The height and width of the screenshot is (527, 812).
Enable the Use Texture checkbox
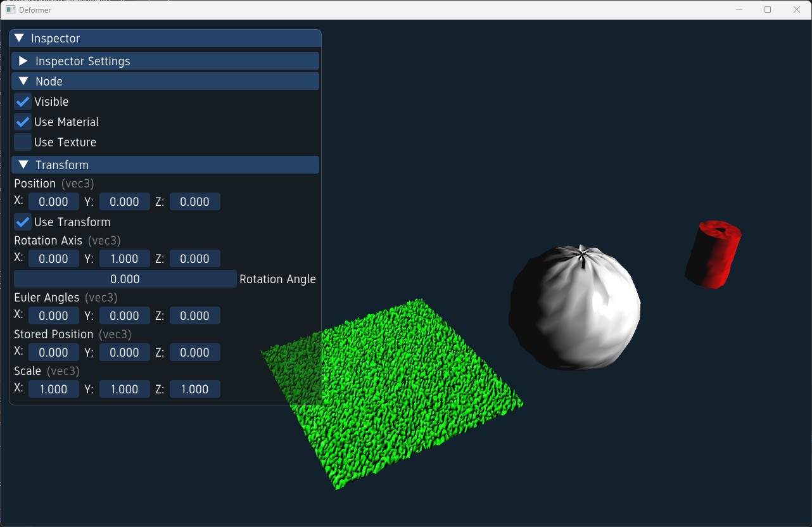pyautogui.click(x=23, y=143)
